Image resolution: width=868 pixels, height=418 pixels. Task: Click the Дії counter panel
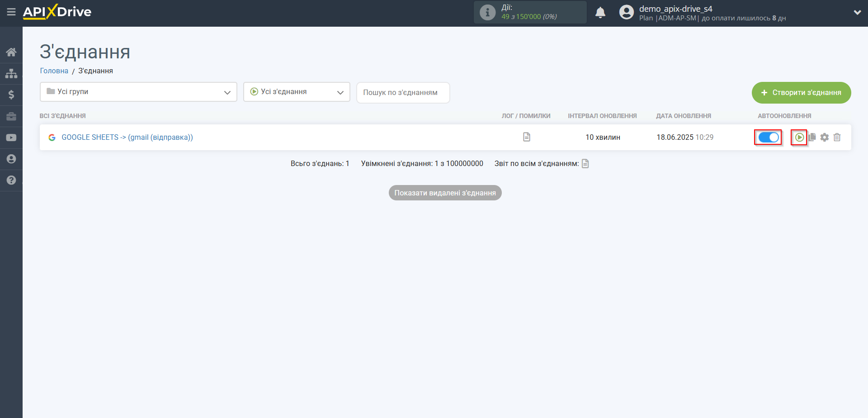point(530,12)
